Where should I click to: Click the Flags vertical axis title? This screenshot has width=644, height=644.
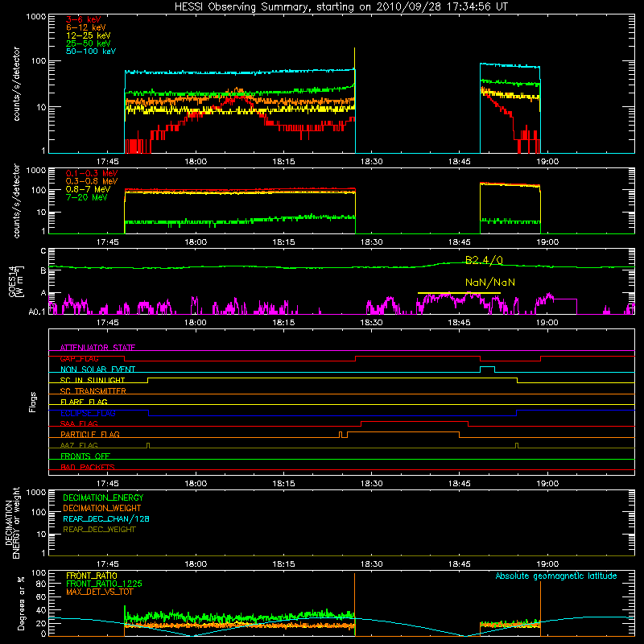tap(33, 402)
